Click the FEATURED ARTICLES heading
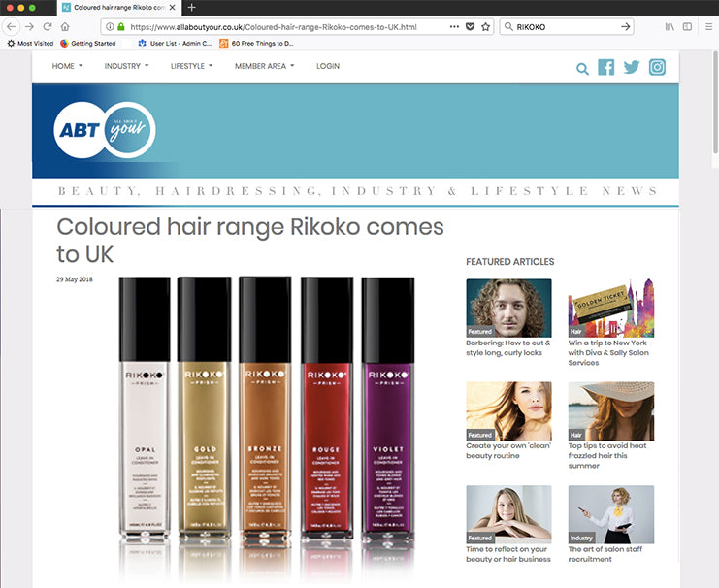719x588 pixels. [x=510, y=261]
